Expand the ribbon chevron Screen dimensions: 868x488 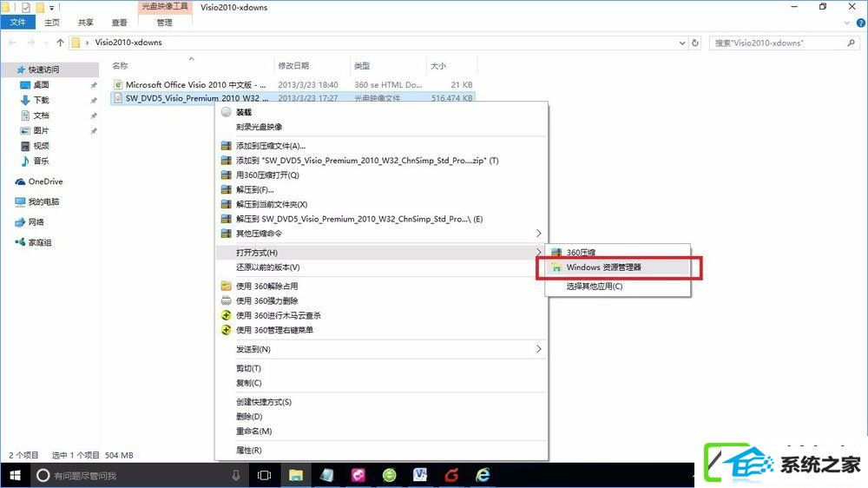(846, 23)
